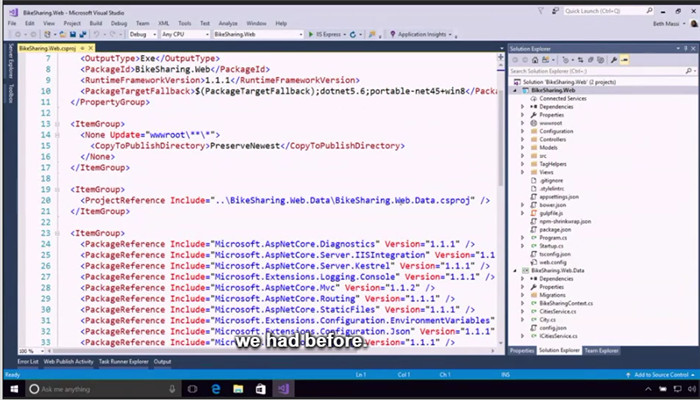Click the Visual Studio taskbar icon
The height and width of the screenshot is (400, 700).
[x=283, y=389]
